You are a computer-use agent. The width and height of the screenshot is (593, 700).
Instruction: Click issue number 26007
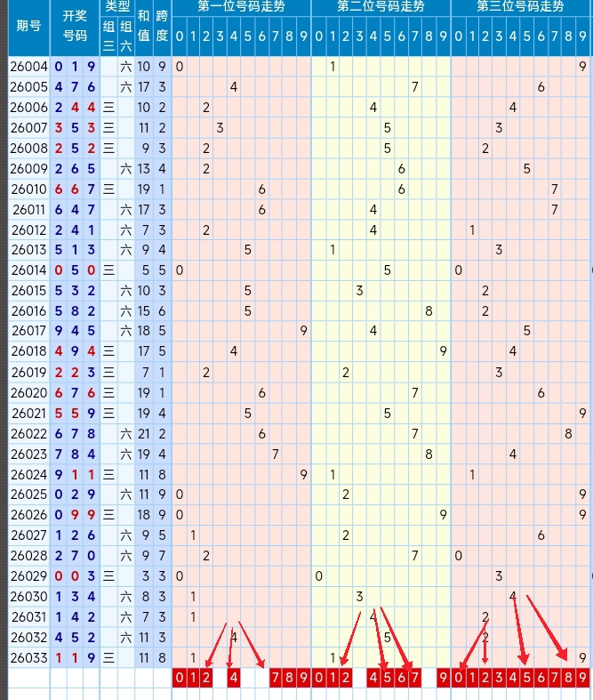click(x=29, y=128)
